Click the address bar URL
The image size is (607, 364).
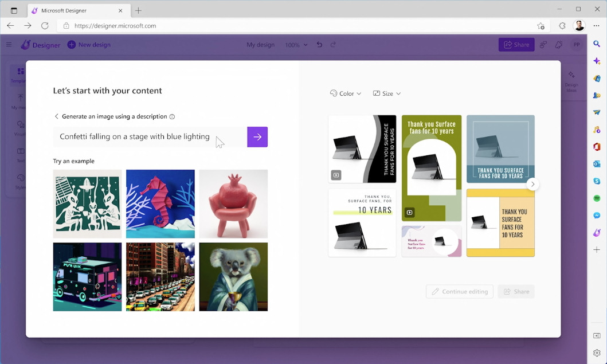[x=115, y=26]
